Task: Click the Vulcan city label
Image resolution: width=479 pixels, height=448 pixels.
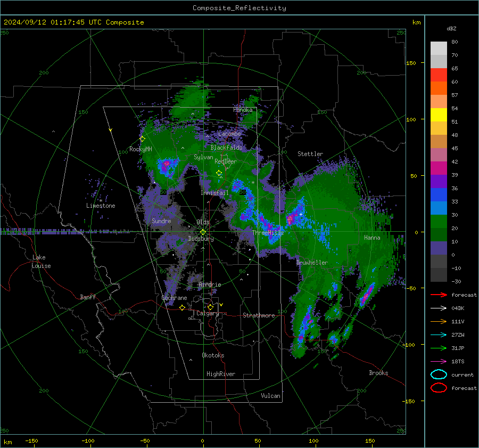Action: tap(270, 396)
